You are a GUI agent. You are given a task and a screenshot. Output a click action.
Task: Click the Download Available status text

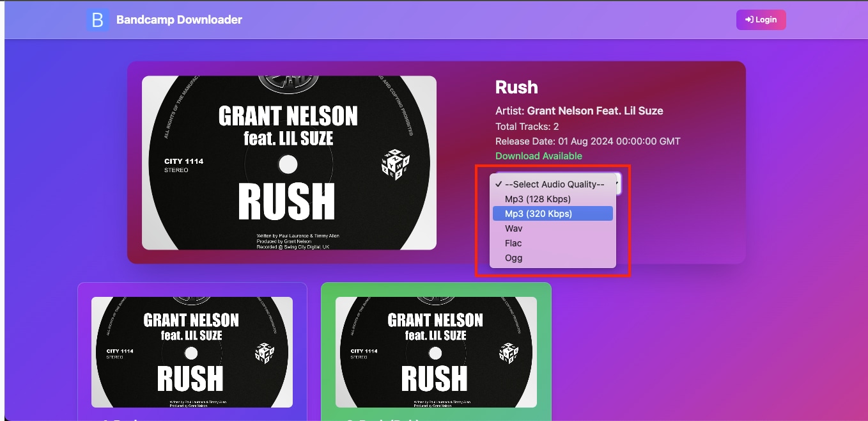coord(539,156)
